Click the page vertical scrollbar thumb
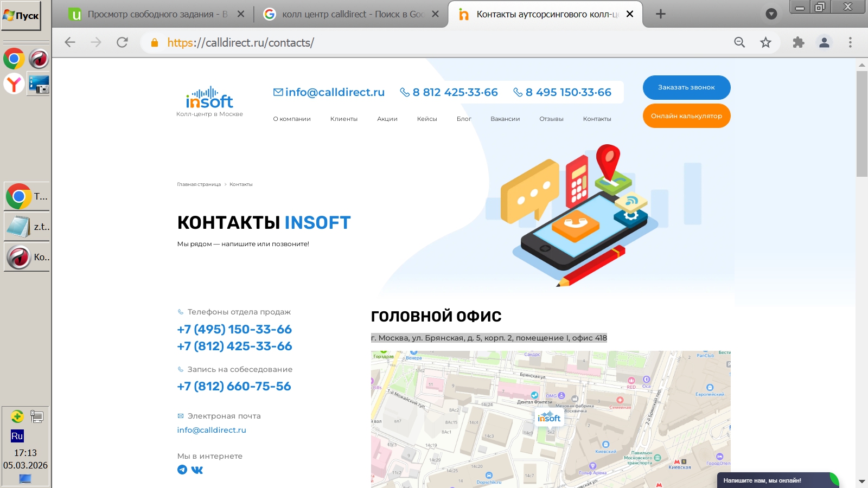868x488 pixels. click(862, 124)
